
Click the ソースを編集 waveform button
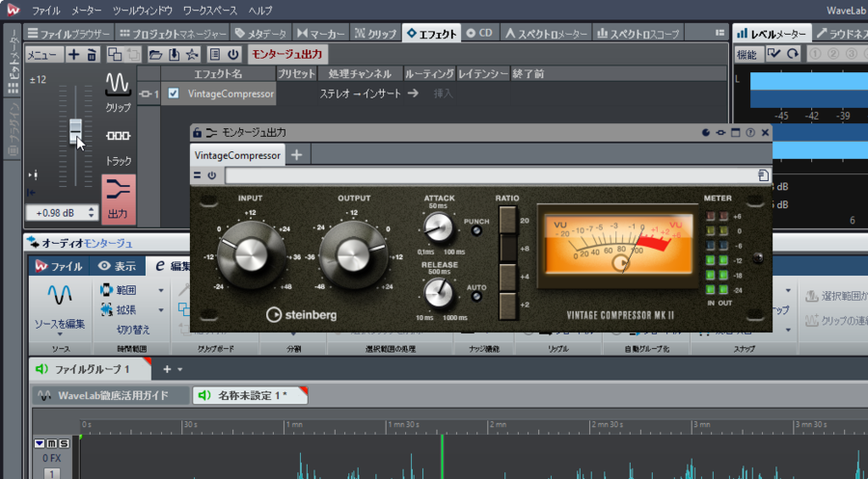pos(59,303)
